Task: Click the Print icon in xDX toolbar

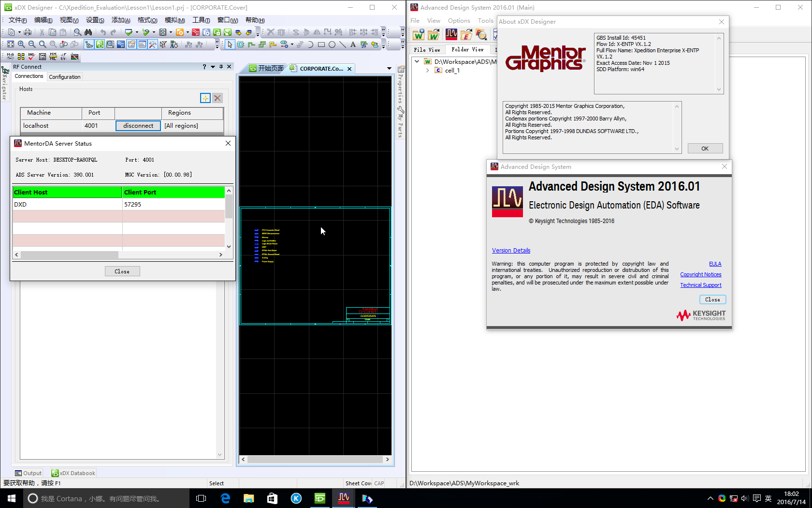Action: (x=28, y=32)
